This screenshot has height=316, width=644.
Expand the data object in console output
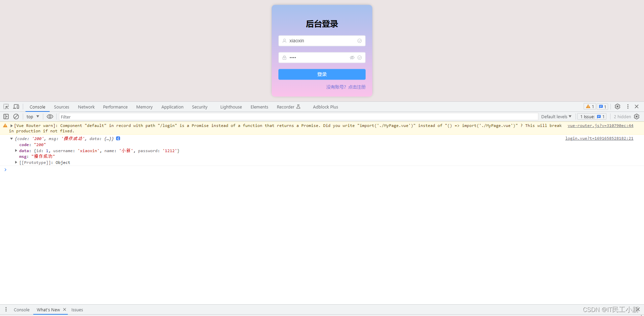coord(16,150)
